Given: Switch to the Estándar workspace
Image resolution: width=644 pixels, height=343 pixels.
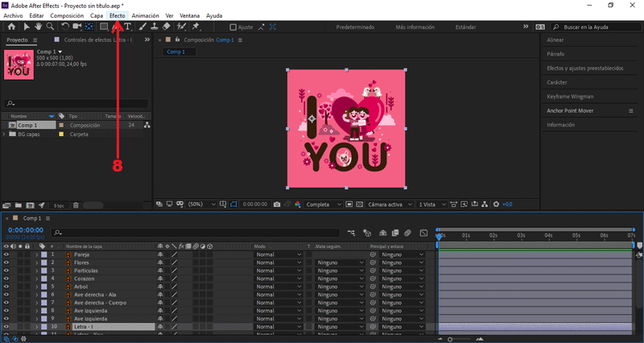Looking at the screenshot, I should 465,27.
